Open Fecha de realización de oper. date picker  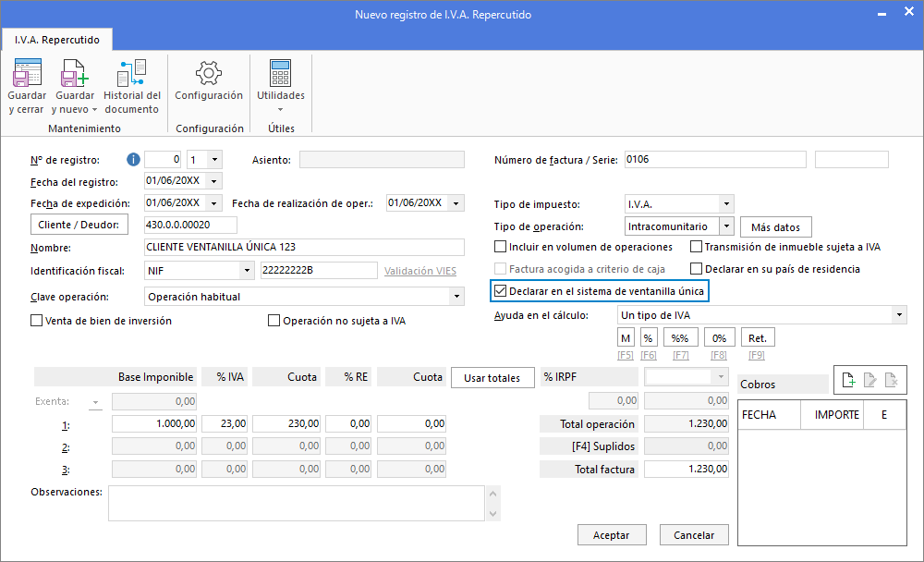point(456,203)
